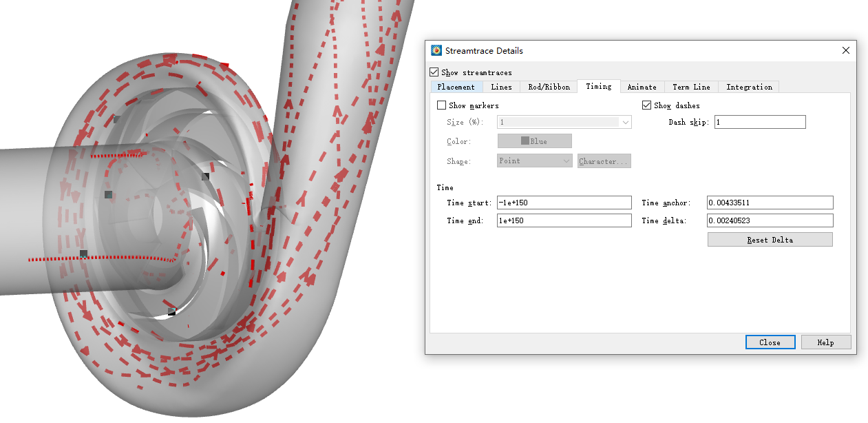Click into the Dash skip field
Screen dimensions: 868x423
click(x=759, y=122)
